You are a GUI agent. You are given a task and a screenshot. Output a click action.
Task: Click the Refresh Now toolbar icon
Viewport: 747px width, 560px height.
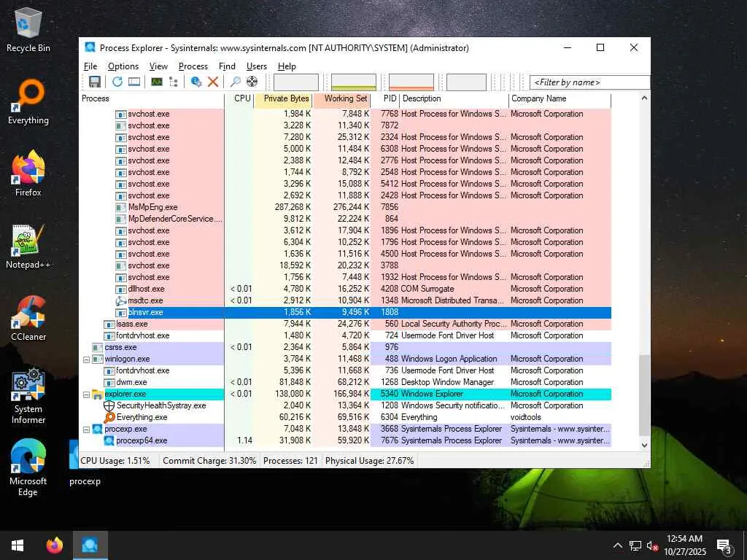[117, 82]
